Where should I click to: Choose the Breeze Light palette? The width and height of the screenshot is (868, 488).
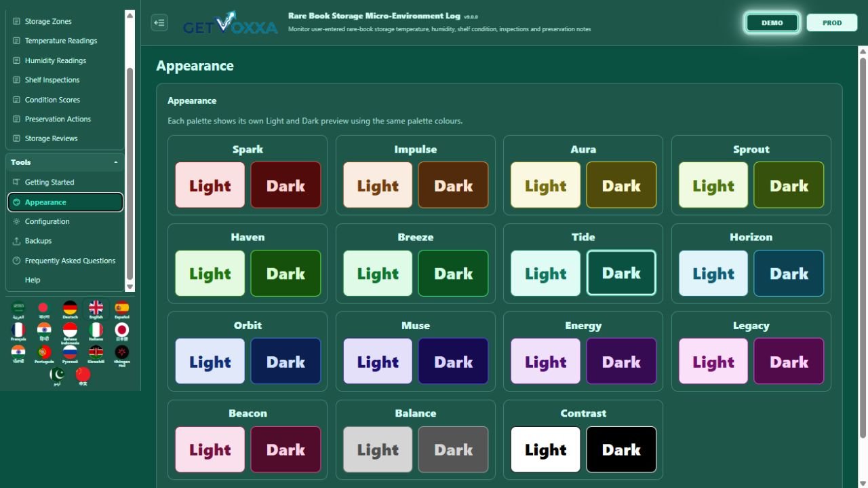(x=378, y=274)
